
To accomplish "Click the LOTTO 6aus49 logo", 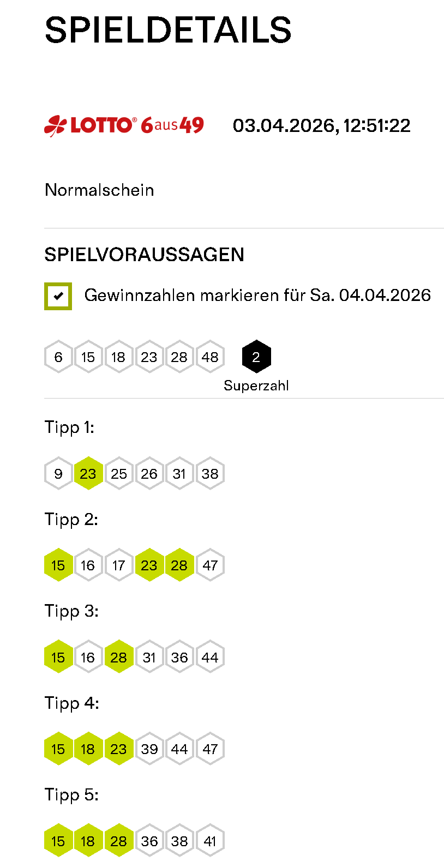I will 124,125.
